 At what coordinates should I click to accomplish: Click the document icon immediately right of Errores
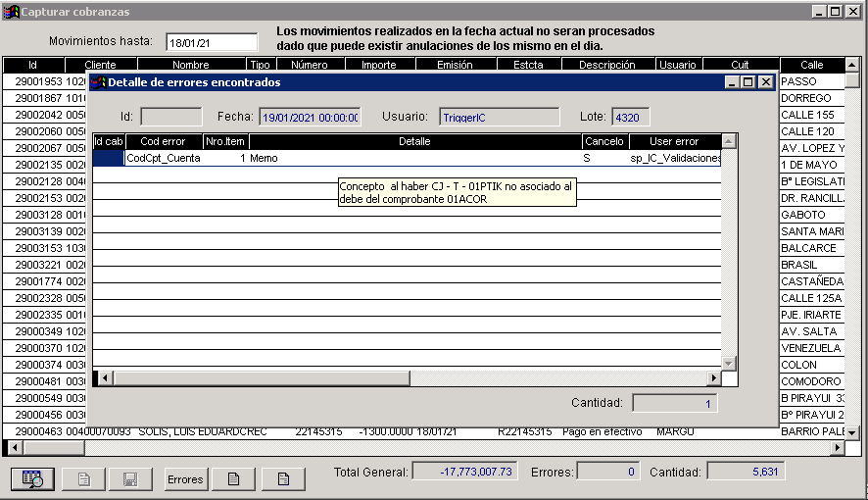pyautogui.click(x=233, y=479)
